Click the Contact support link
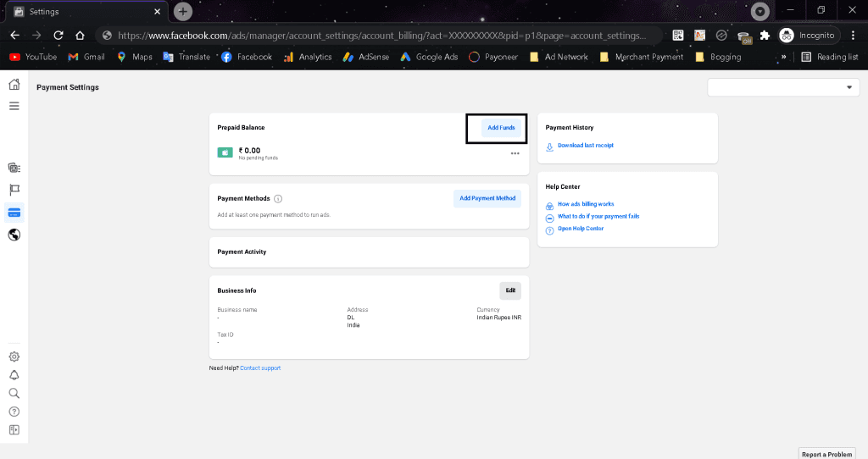 click(260, 368)
